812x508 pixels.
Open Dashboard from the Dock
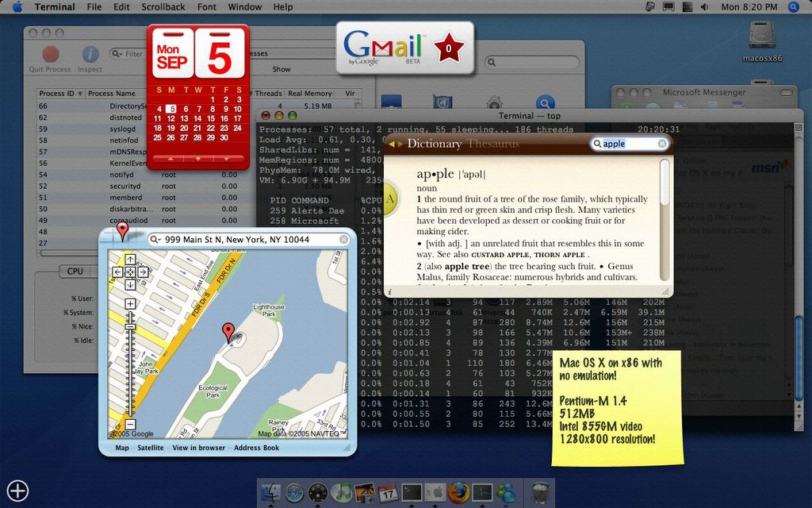(317, 492)
